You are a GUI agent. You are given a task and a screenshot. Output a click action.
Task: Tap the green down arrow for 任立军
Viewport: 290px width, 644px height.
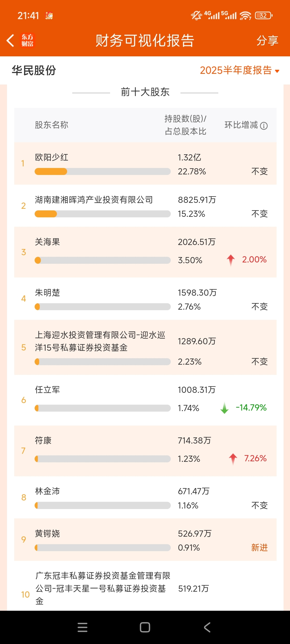(x=224, y=408)
